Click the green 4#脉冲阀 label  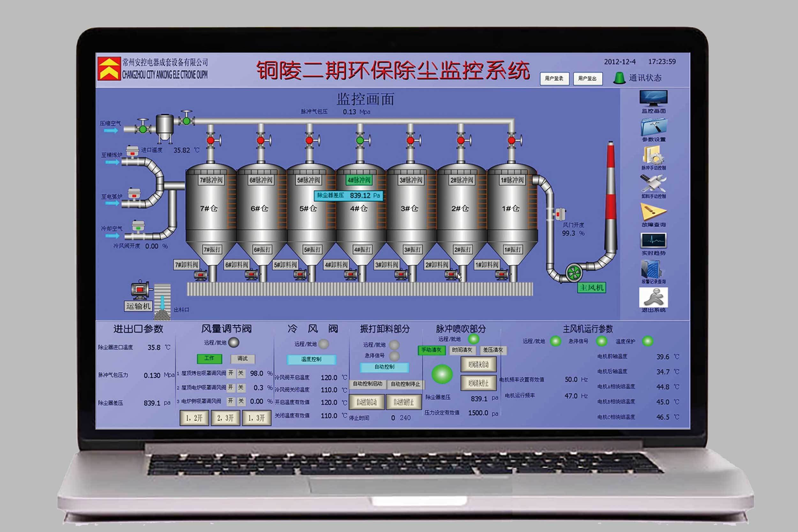(x=359, y=180)
